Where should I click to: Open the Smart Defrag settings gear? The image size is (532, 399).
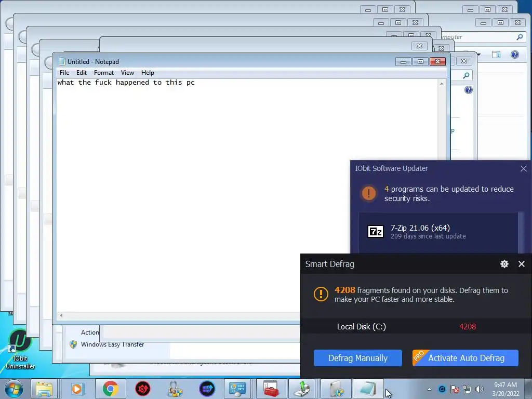click(504, 264)
